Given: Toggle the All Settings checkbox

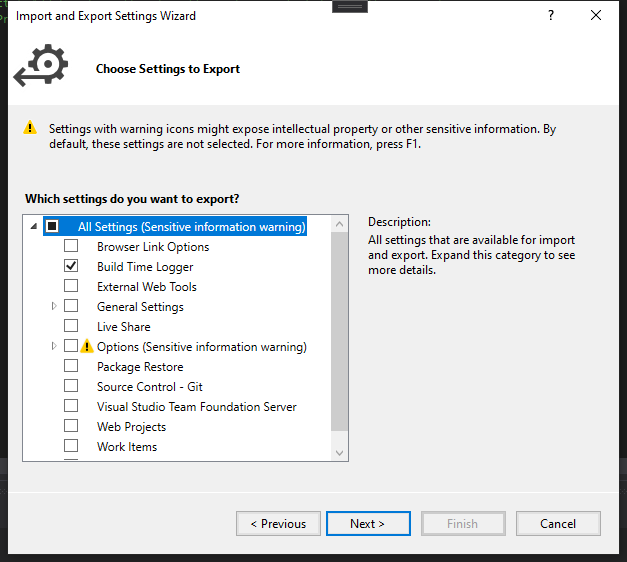Looking at the screenshot, I should [52, 226].
